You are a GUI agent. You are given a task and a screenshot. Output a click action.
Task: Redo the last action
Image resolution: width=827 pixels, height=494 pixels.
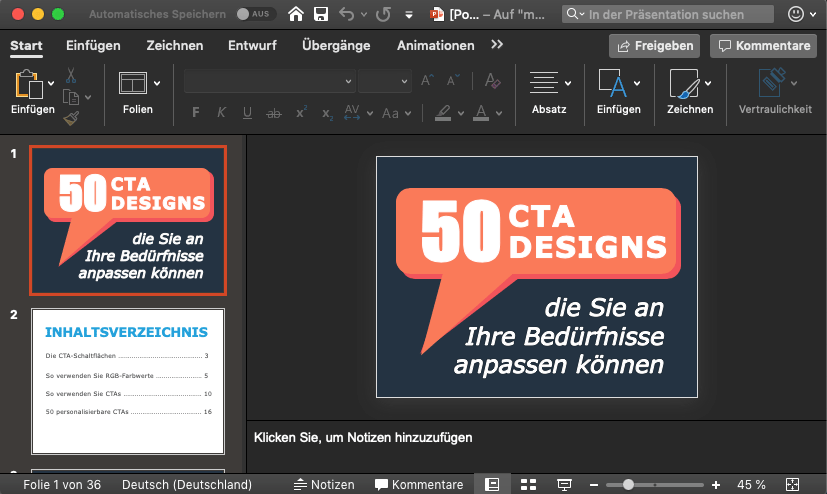coord(383,14)
